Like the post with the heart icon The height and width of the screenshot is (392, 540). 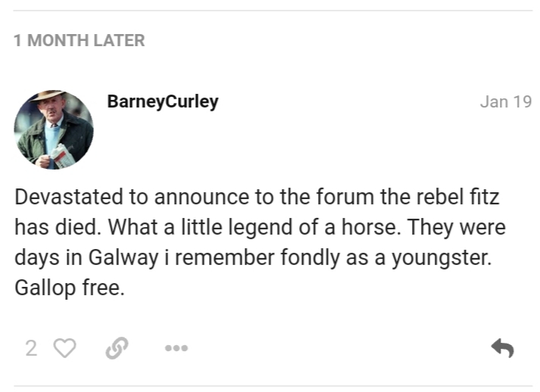pyautogui.click(x=66, y=348)
